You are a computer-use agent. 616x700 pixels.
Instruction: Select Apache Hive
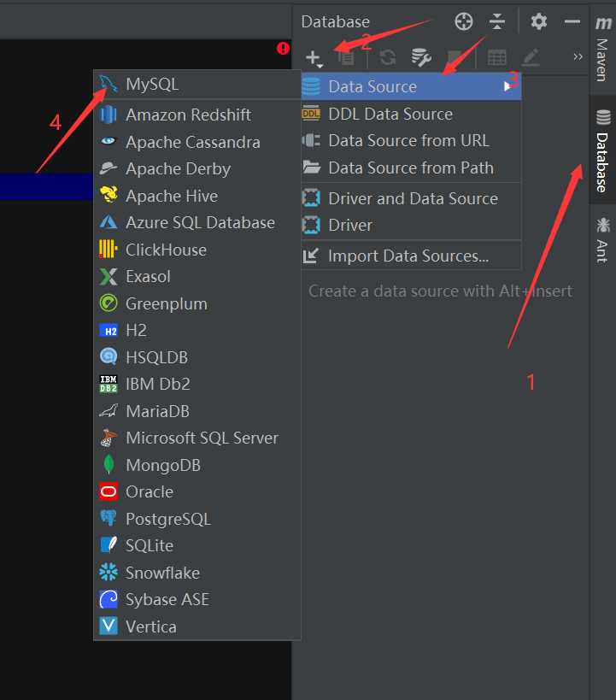point(197,196)
